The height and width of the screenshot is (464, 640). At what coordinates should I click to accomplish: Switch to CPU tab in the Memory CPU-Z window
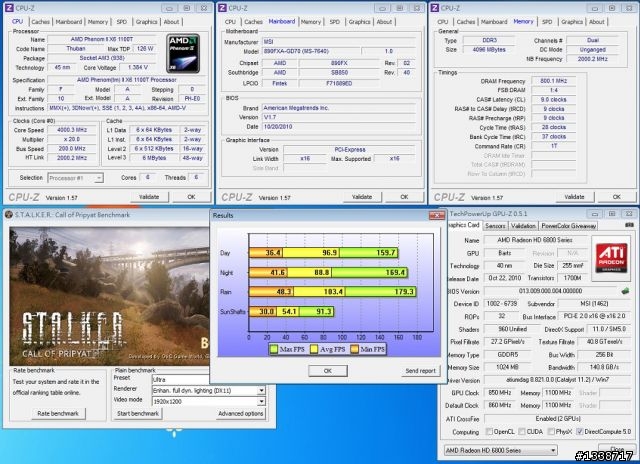pyautogui.click(x=443, y=22)
